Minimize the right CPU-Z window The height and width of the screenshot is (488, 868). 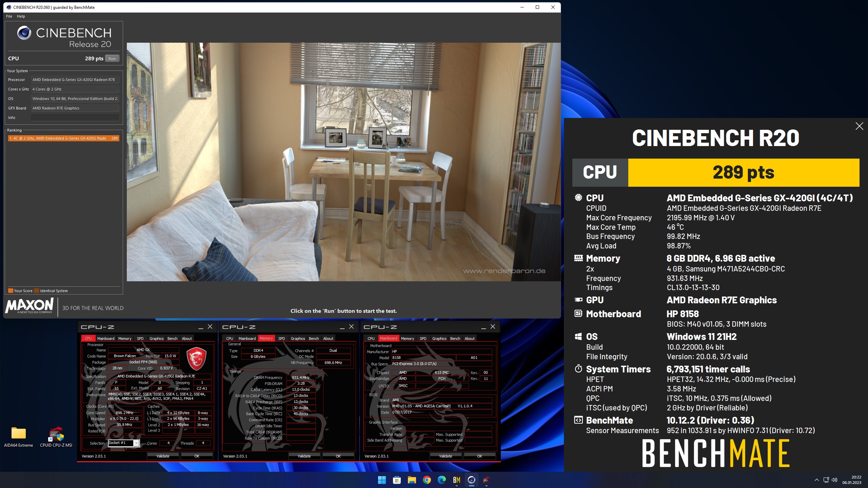coord(484,327)
